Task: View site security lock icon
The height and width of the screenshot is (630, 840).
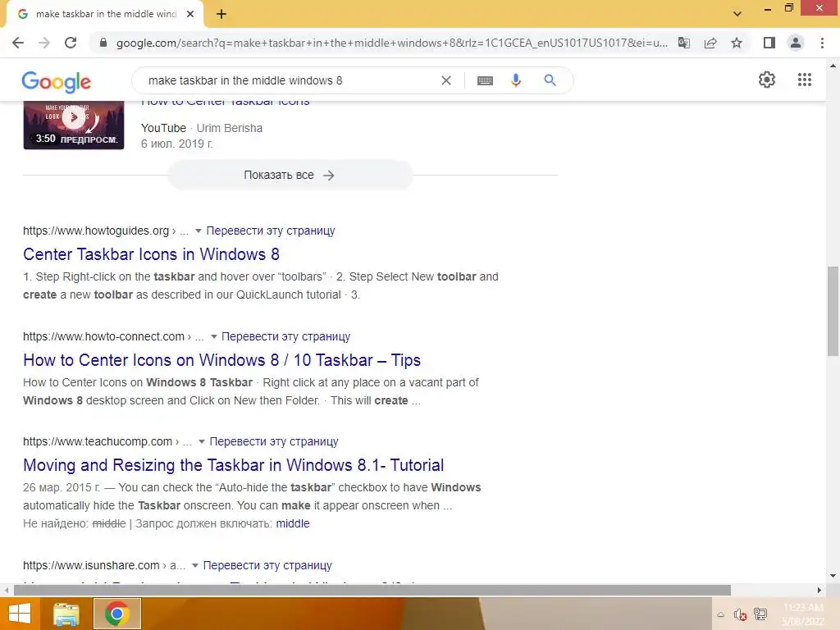Action: (103, 43)
